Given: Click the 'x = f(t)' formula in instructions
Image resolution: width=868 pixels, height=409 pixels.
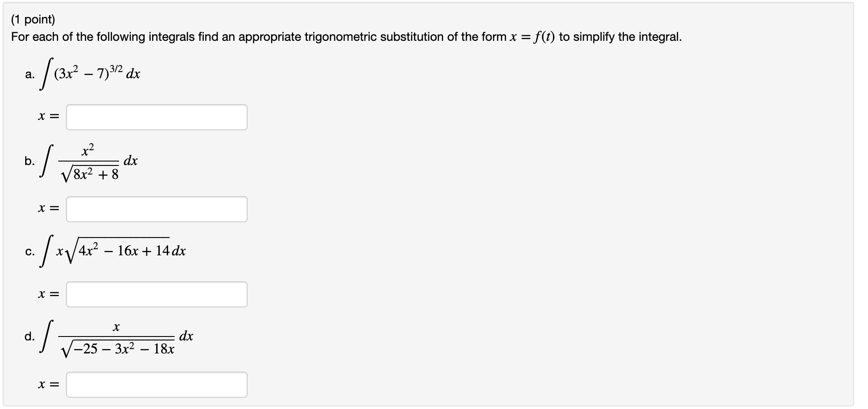Looking at the screenshot, I should pos(532,37).
